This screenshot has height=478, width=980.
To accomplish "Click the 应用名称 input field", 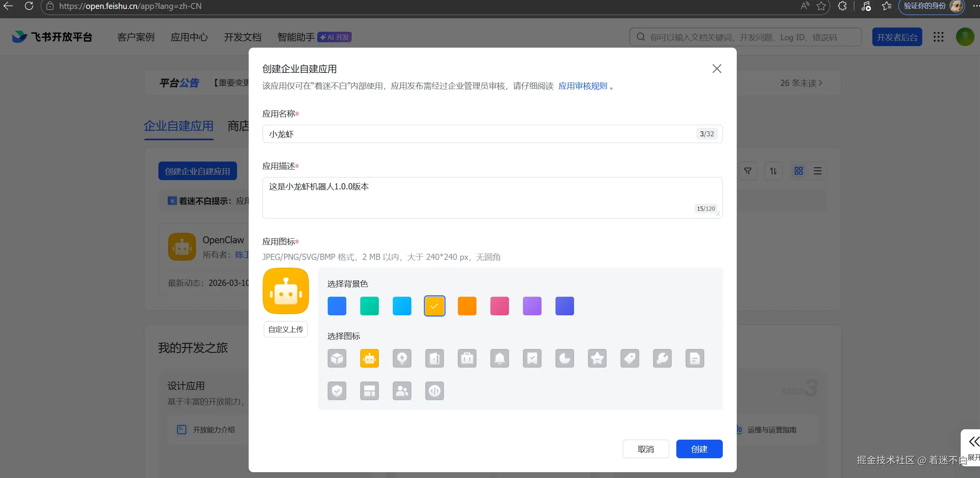I will coord(480,134).
